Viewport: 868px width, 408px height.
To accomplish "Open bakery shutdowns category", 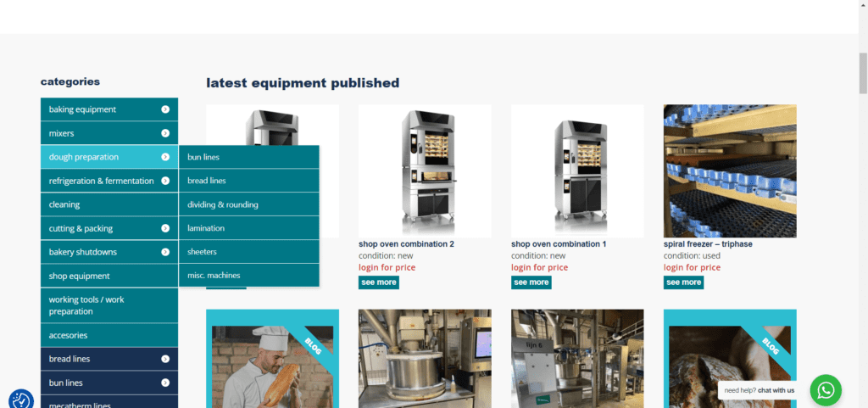I will 109,252.
